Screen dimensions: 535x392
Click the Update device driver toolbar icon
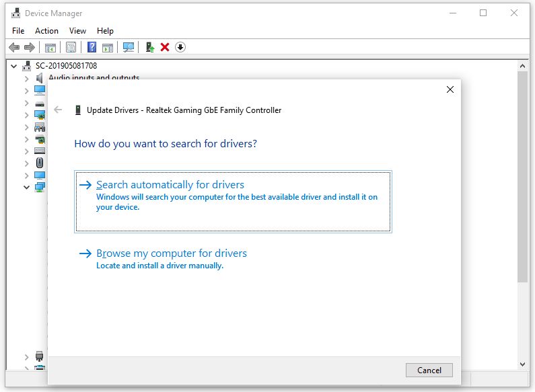[150, 47]
